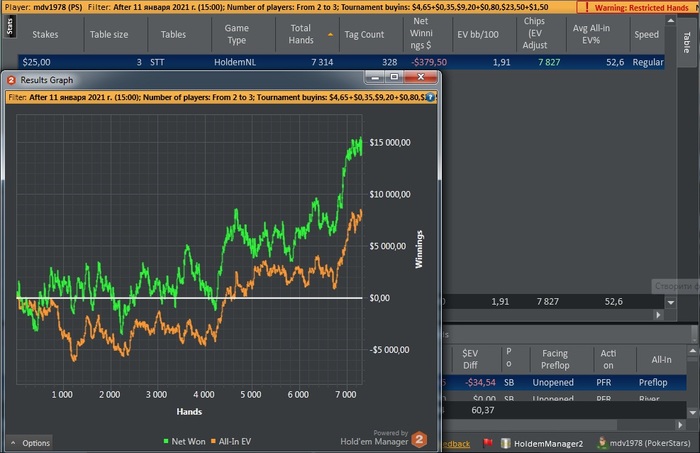The width and height of the screenshot is (700, 453).
Task: Click the 328 tag count cell
Action: (x=389, y=62)
